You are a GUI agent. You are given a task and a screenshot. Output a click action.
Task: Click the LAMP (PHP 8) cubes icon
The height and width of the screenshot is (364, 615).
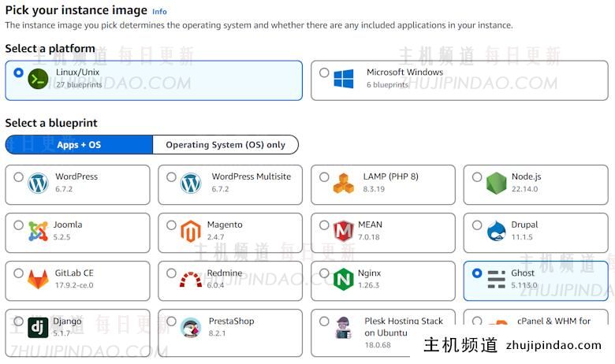click(344, 183)
